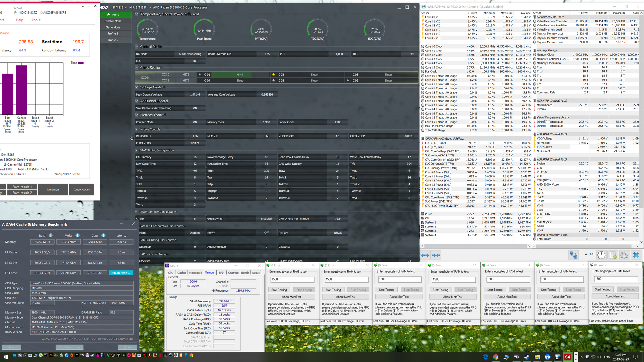The height and width of the screenshot is (362, 644).
Task: Click the HWiNFO expand columns arrows icon
Action: (x=425, y=255)
